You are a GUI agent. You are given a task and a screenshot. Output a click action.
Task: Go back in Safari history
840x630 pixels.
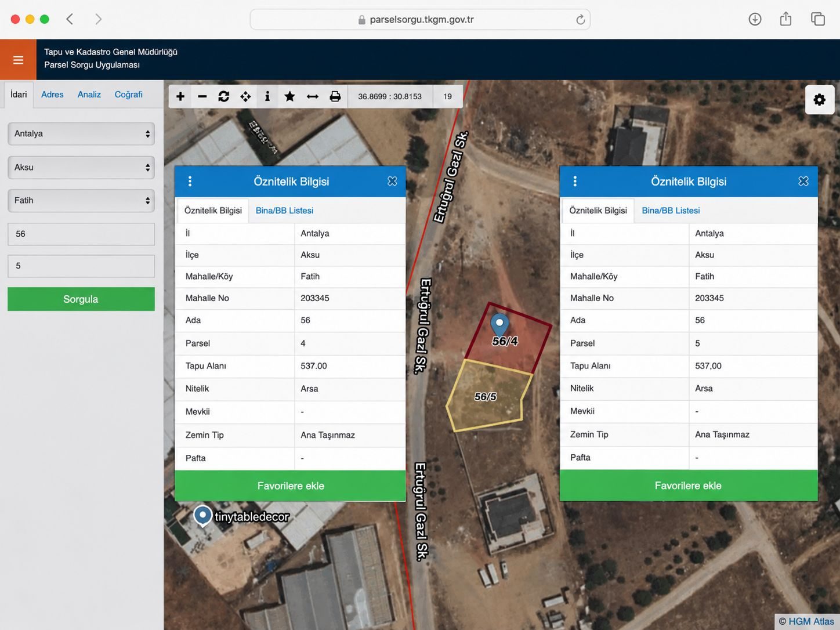(70, 19)
